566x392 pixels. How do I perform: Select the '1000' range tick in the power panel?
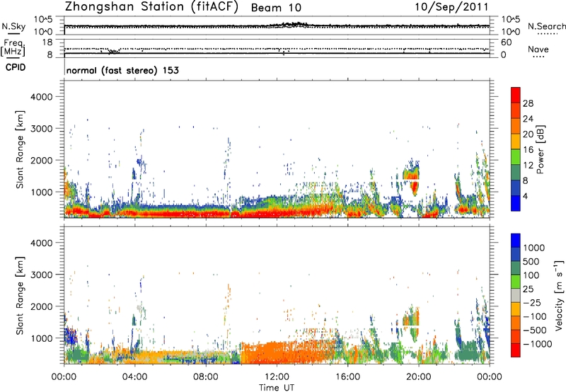click(x=42, y=192)
